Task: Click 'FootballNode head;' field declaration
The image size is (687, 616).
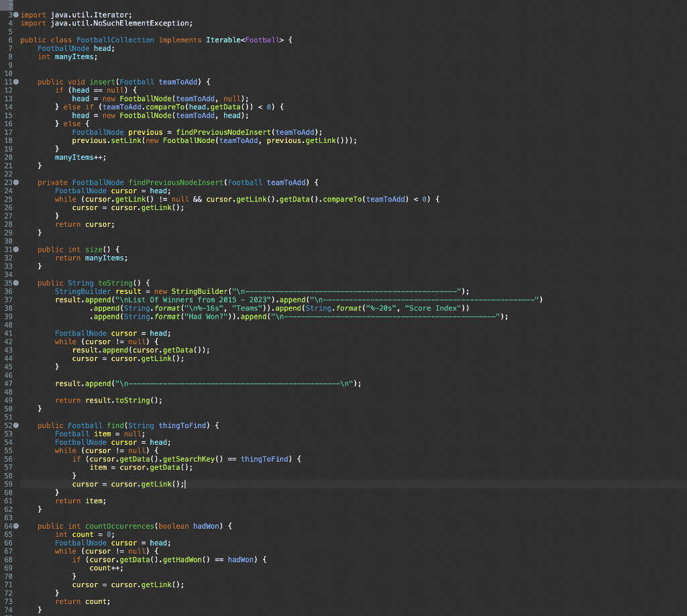Action: [76, 48]
